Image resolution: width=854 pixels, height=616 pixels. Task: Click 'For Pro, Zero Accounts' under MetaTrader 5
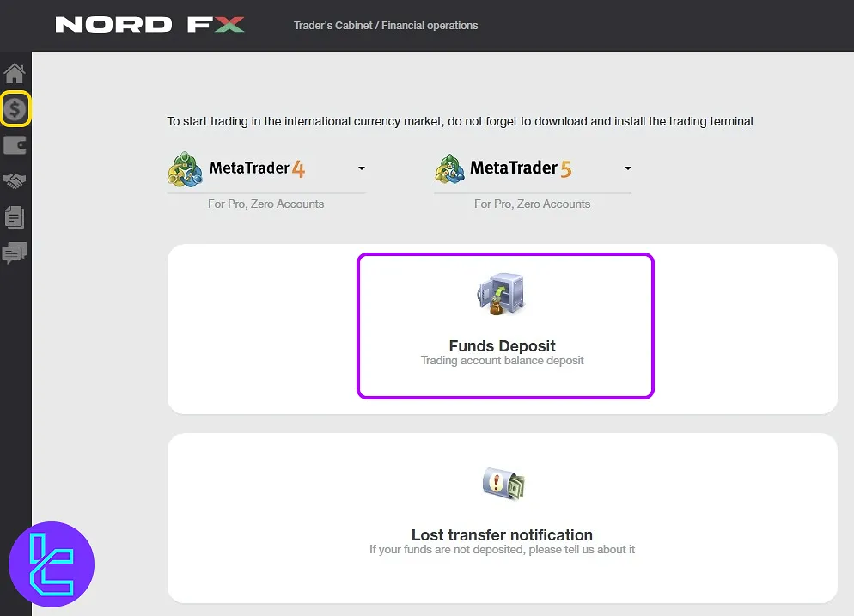pos(532,204)
